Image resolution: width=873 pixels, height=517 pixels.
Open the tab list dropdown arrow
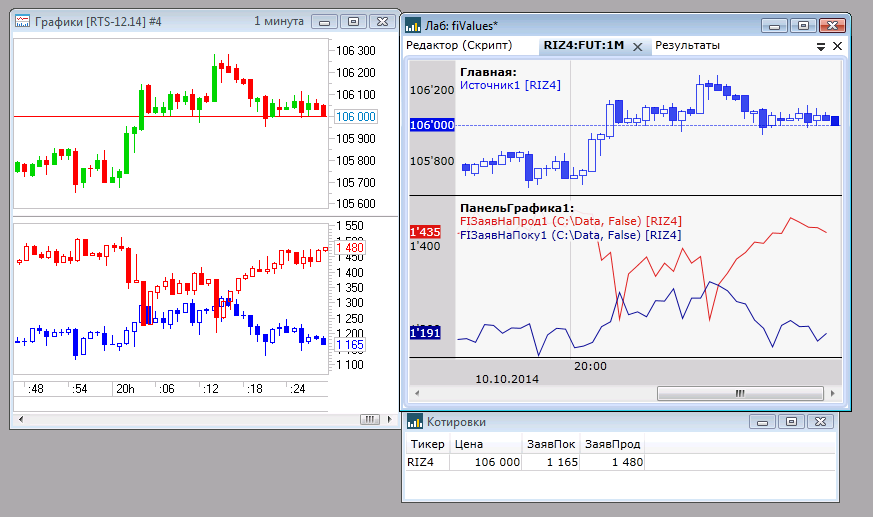821,46
